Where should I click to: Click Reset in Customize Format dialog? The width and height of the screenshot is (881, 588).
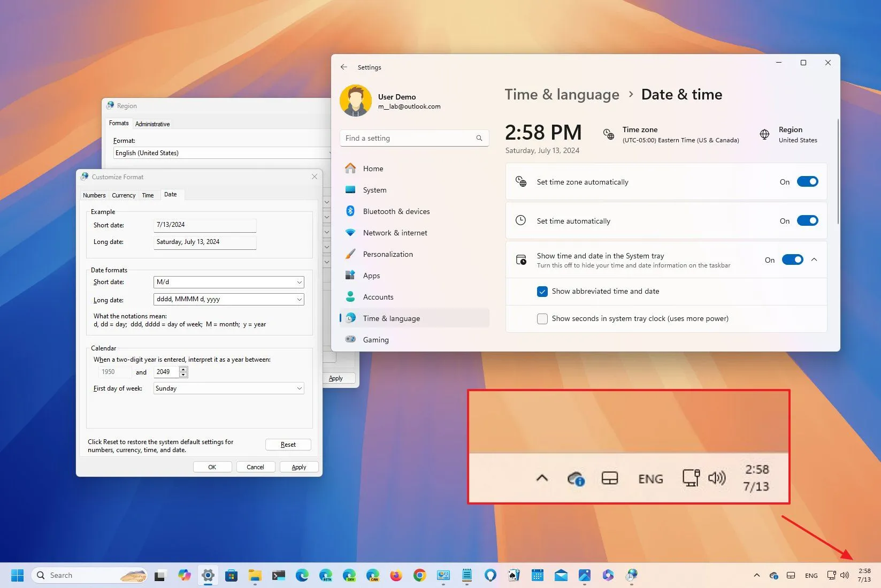pyautogui.click(x=288, y=444)
